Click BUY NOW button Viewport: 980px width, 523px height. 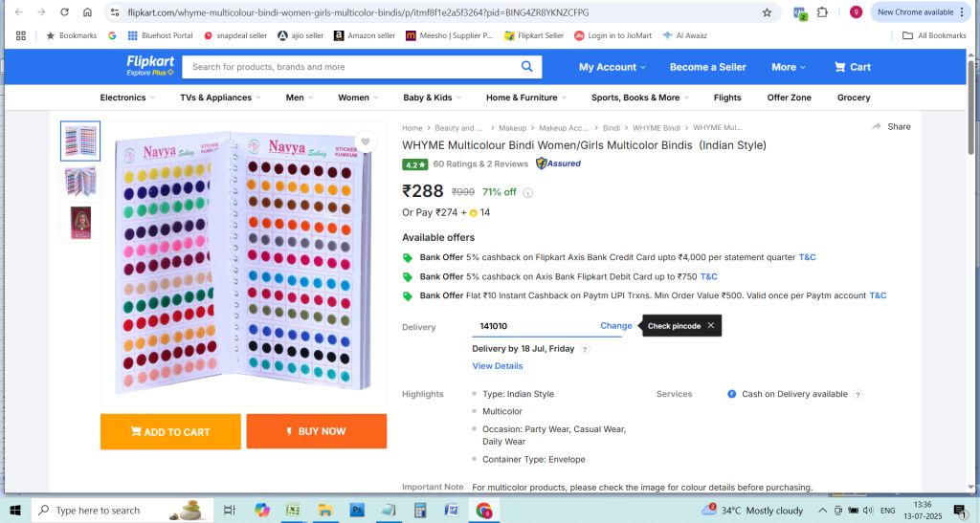pos(316,431)
